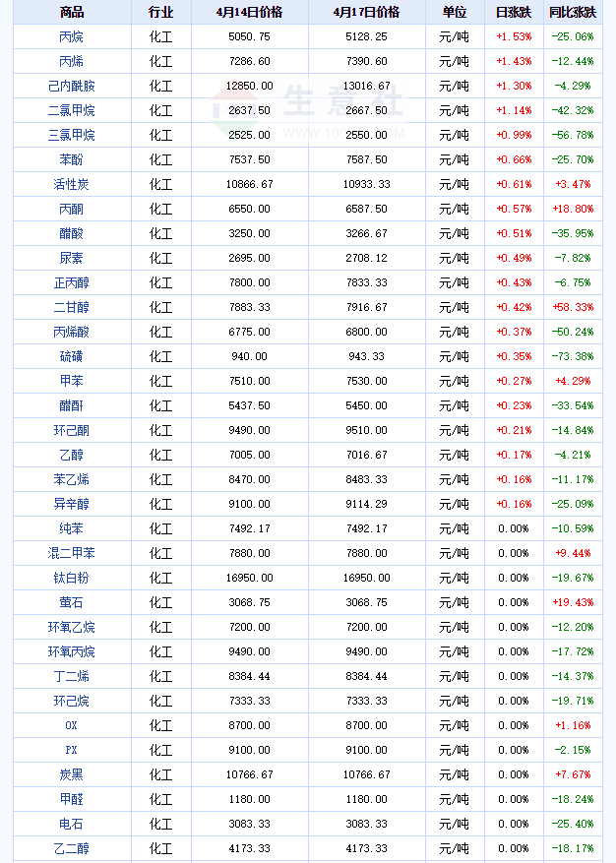Open the 丙酮 commodity link
The height and width of the screenshot is (863, 616).
click(x=72, y=210)
